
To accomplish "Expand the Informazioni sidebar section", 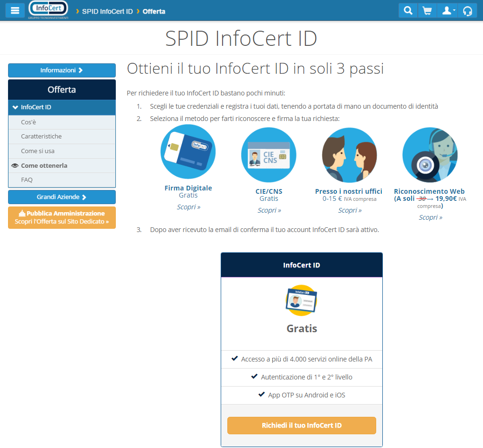I will tap(61, 70).
